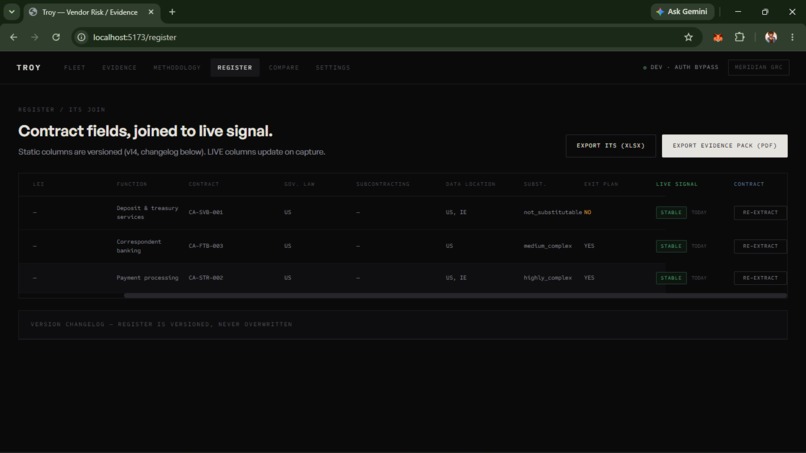
Task: Close the Troy Vendor Risk tab
Action: tap(151, 12)
